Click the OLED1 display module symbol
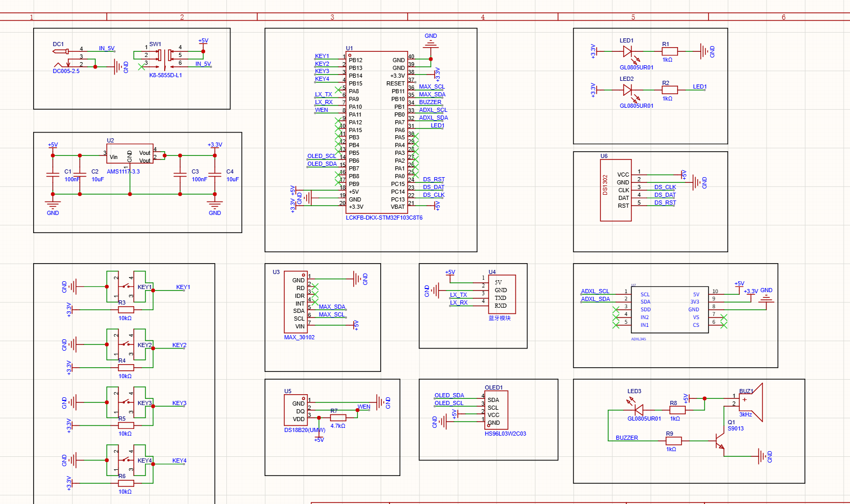The height and width of the screenshot is (504, 850). click(497, 410)
